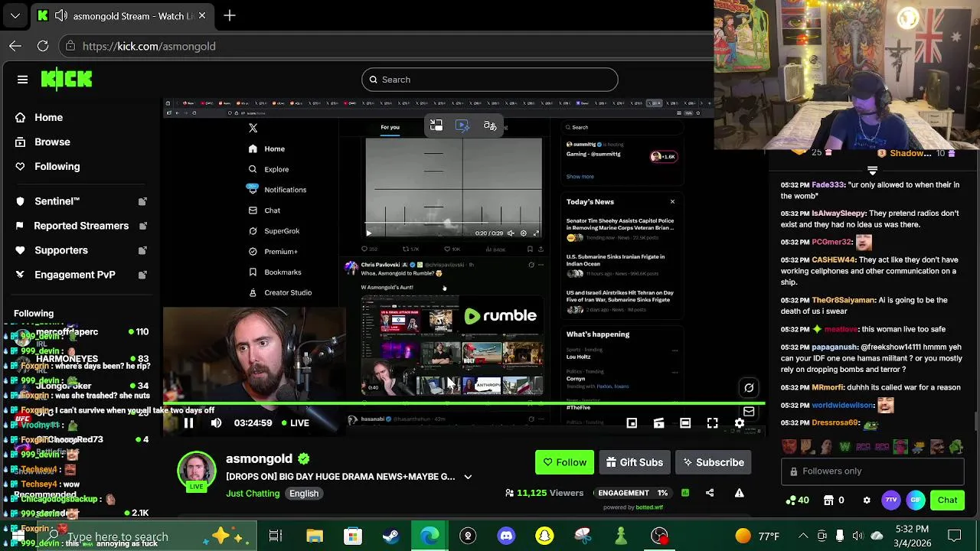Send message with Chat button
Viewport: 980px width, 551px height.
(x=947, y=500)
